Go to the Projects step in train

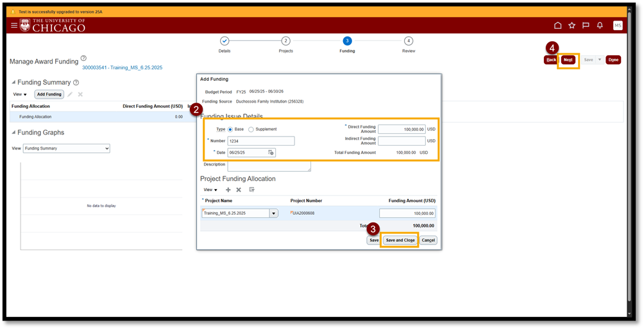coord(285,41)
